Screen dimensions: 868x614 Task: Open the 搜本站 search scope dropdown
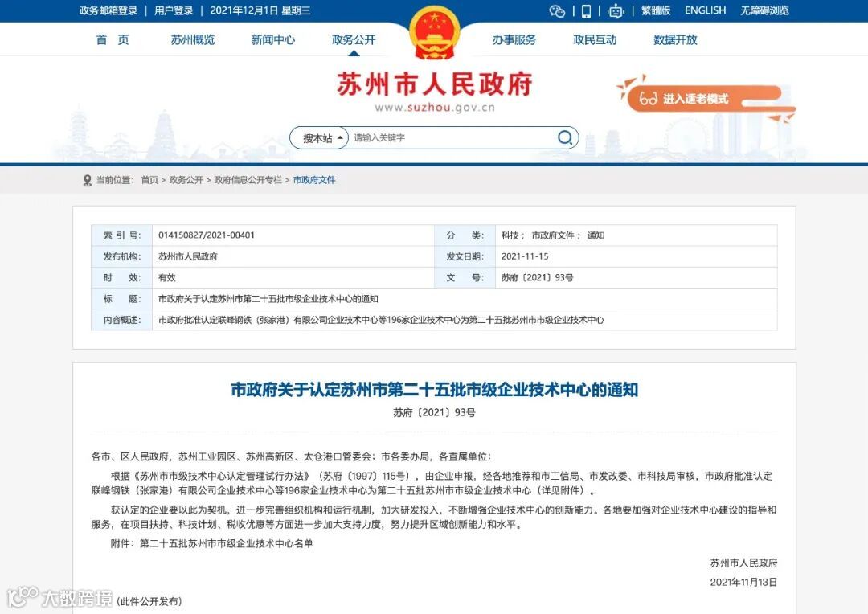tap(319, 138)
